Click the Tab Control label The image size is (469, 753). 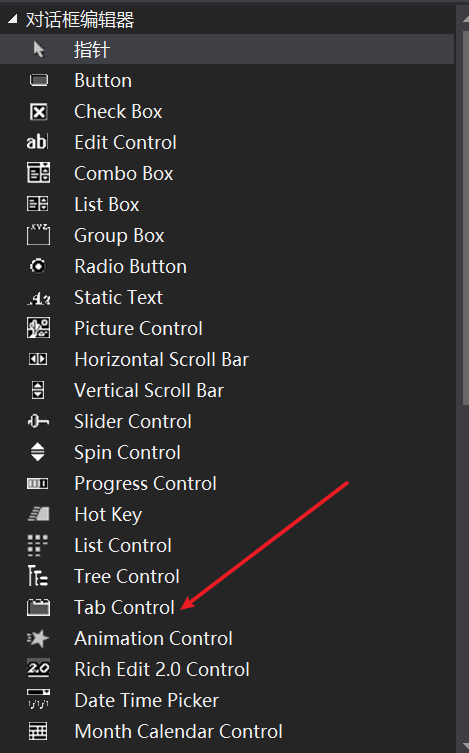click(x=124, y=607)
